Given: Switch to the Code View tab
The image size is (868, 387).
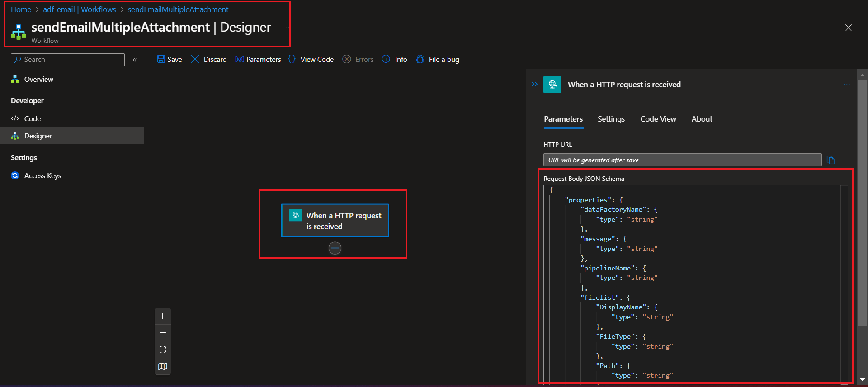Looking at the screenshot, I should [x=658, y=119].
